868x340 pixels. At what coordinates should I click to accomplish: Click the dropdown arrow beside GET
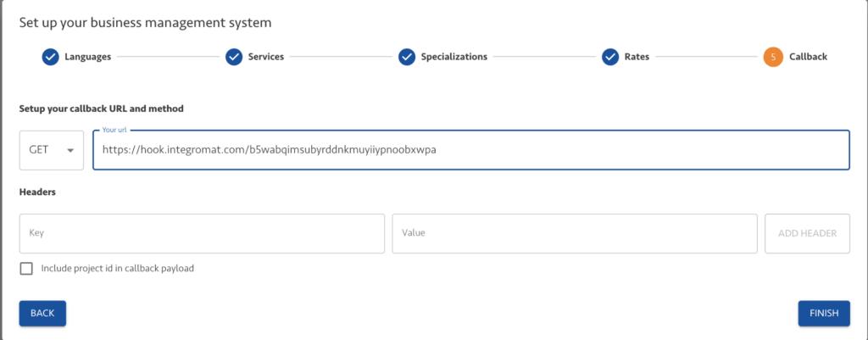(70, 150)
